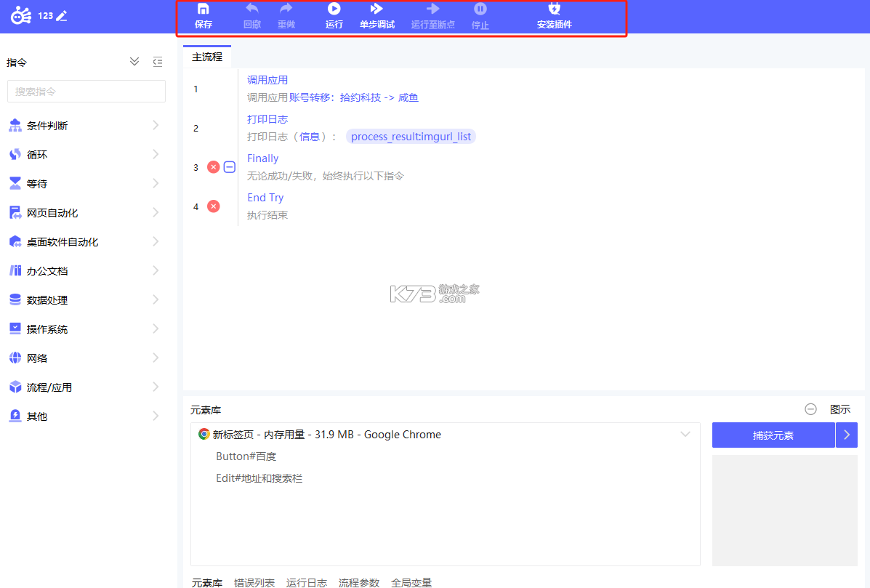870x588 pixels.
Task: Click the 操作系统 category icon
Action: pos(15,329)
